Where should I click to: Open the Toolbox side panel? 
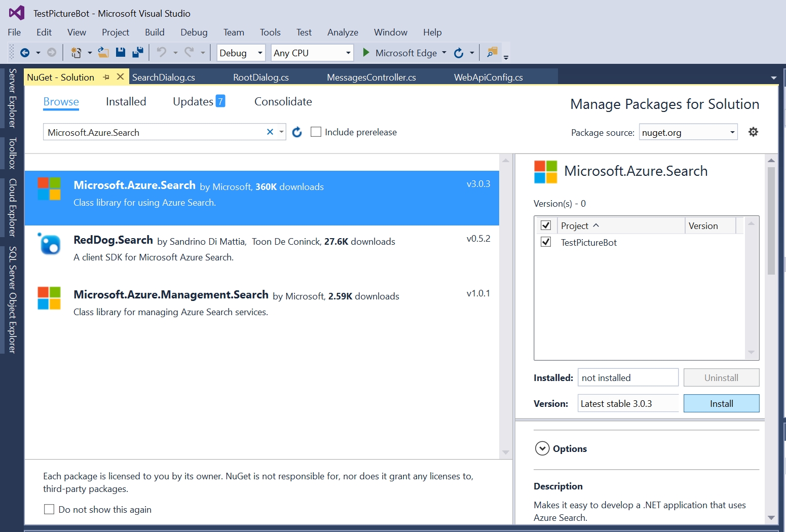click(x=12, y=153)
